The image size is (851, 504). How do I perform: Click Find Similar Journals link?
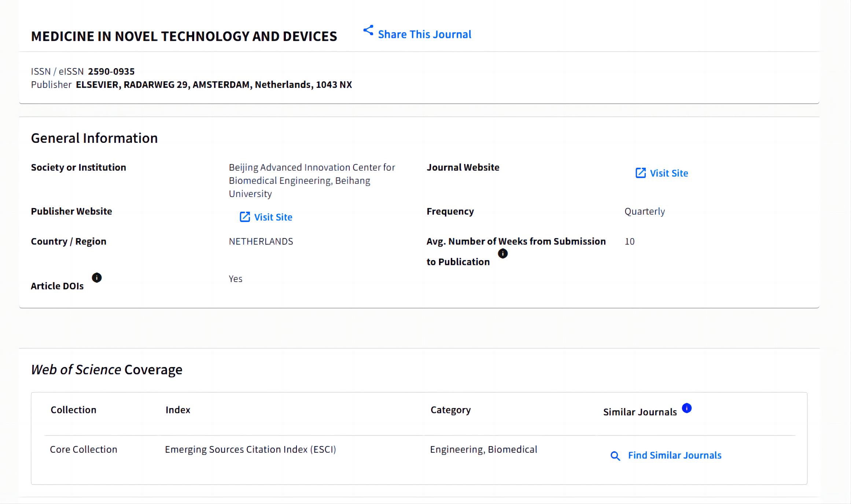674,455
